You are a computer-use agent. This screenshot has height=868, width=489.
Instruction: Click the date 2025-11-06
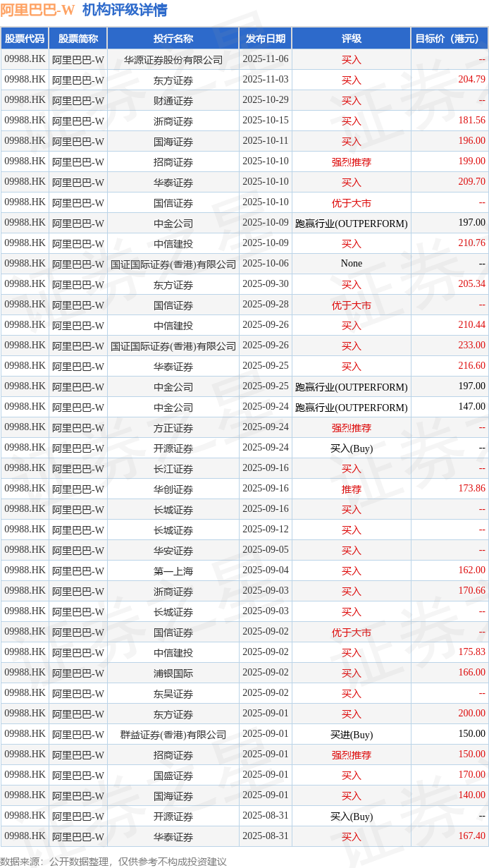click(266, 59)
